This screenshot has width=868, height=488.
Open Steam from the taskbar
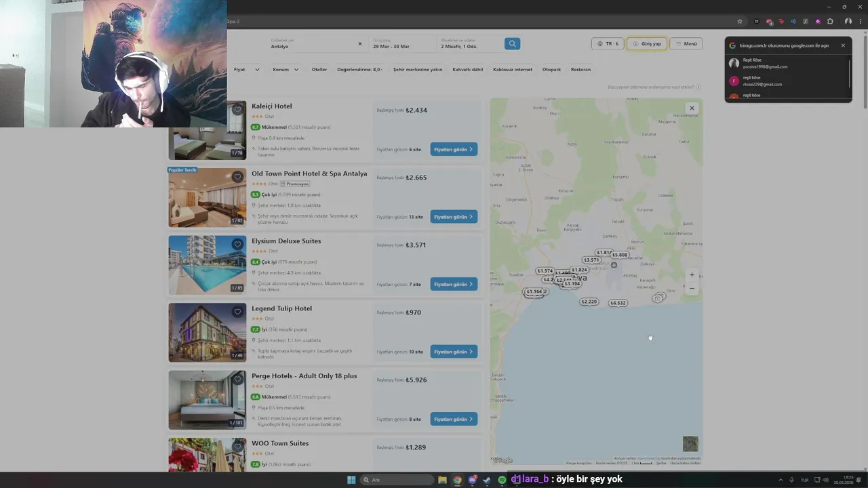point(487,480)
